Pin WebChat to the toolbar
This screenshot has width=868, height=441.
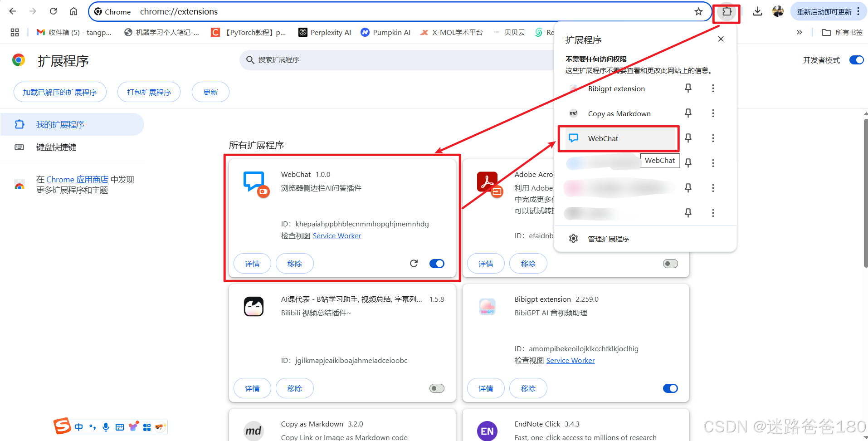[688, 138]
